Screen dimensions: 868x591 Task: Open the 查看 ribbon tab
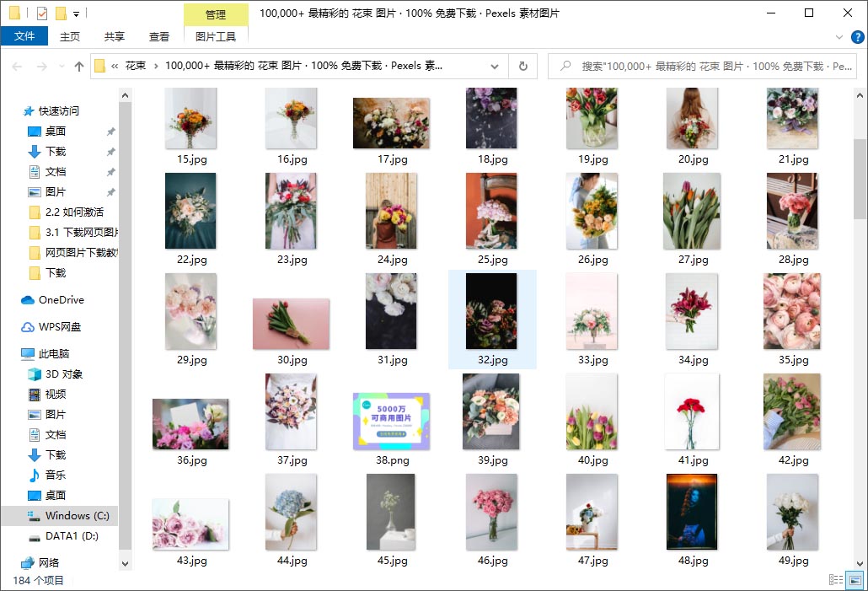[x=159, y=37]
